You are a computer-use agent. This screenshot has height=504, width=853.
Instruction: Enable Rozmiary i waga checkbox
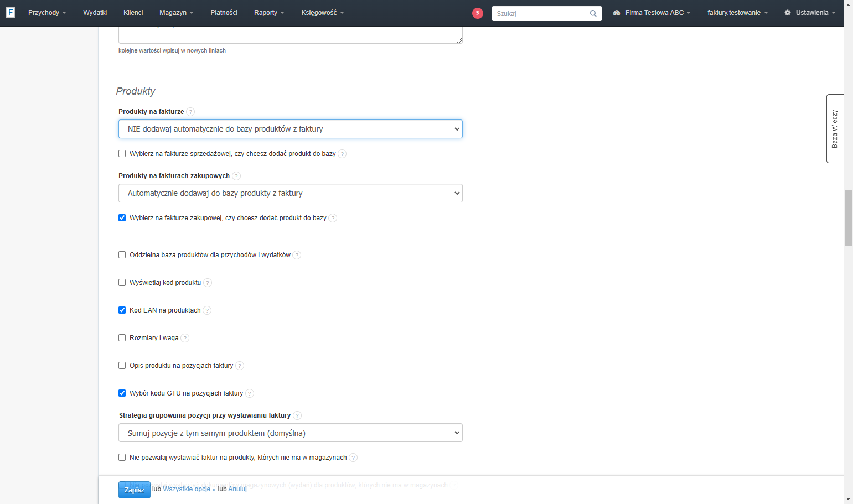[x=122, y=338]
